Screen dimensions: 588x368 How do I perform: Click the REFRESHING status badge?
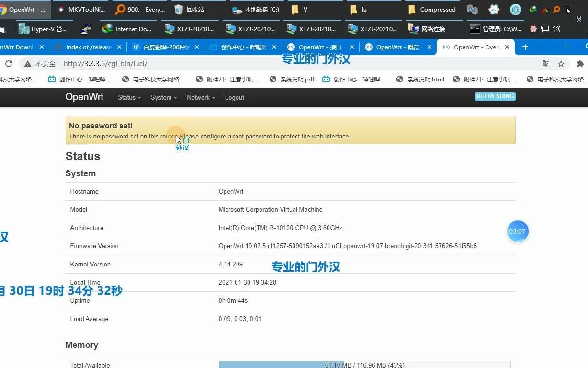[495, 96]
